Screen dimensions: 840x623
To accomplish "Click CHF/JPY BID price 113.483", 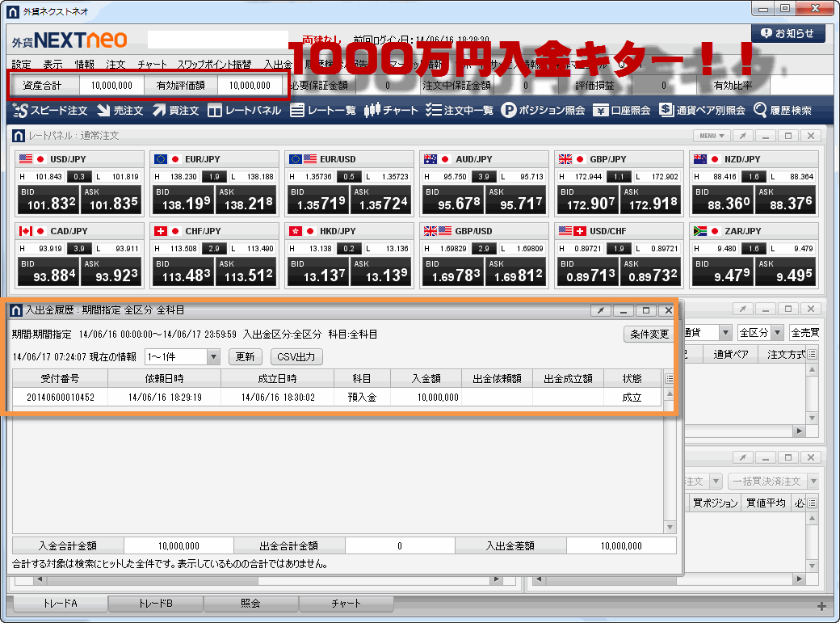I will [183, 272].
